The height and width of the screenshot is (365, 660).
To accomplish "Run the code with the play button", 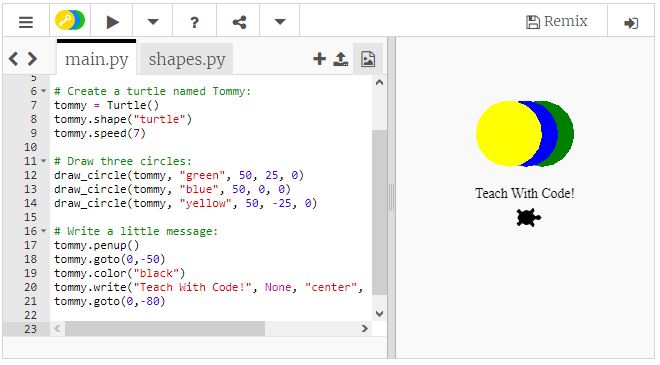I will point(112,22).
